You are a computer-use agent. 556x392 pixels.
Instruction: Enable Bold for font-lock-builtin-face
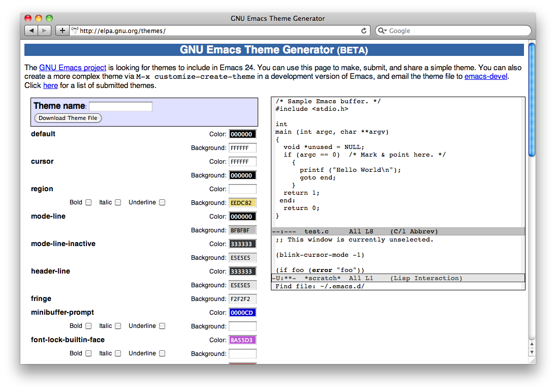[x=88, y=353]
